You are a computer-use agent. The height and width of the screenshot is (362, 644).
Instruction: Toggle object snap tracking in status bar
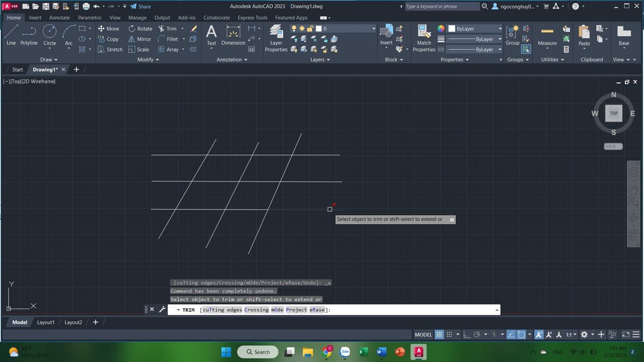tap(510, 335)
